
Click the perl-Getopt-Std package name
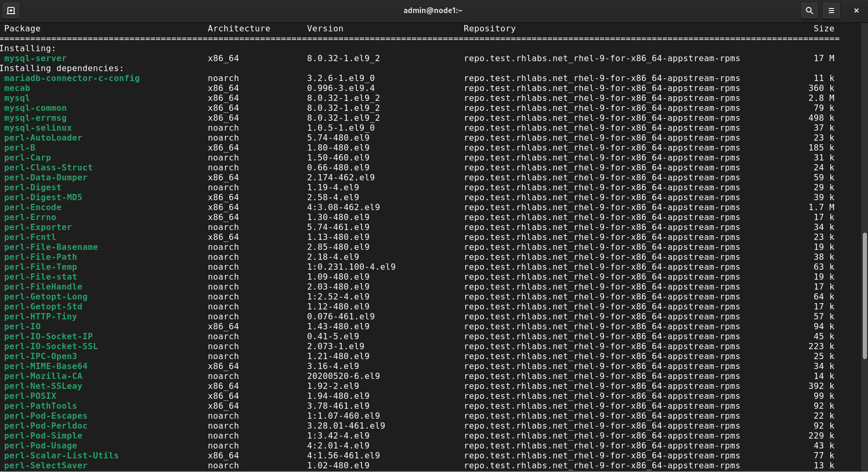coord(43,307)
